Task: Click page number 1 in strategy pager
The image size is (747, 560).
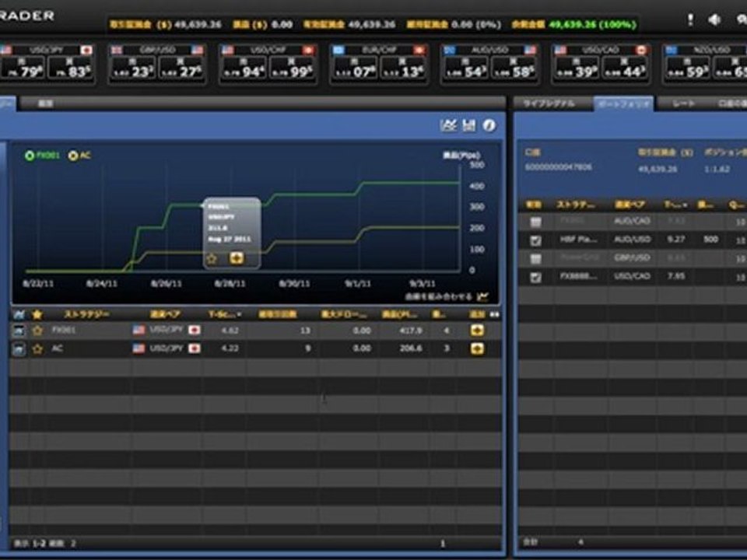Action: 443,544
